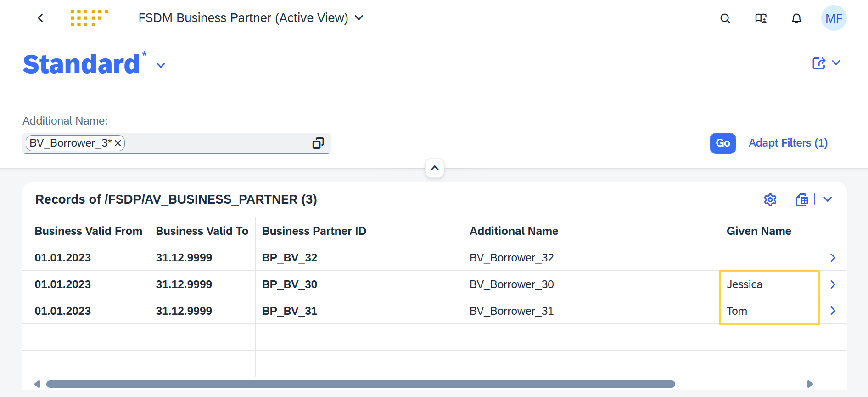Navigate into the BP_BV_30 row details
Viewport: 868px width, 397px height.
coord(833,284)
